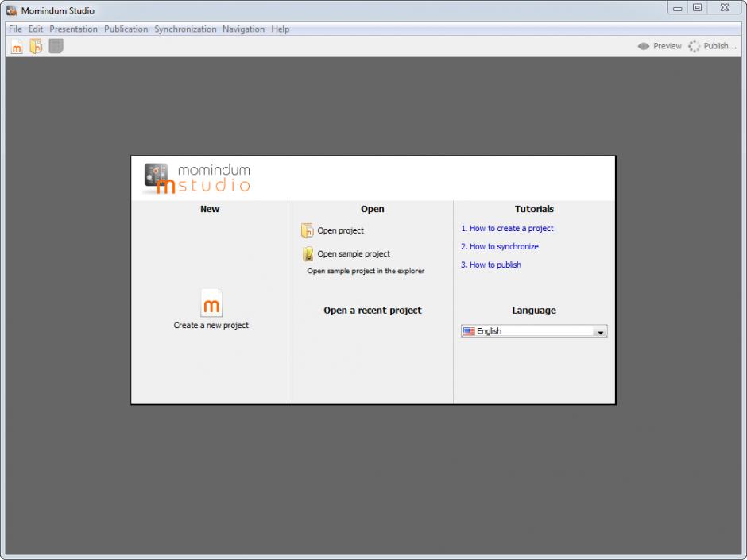Open the Navigation menu

pos(243,29)
